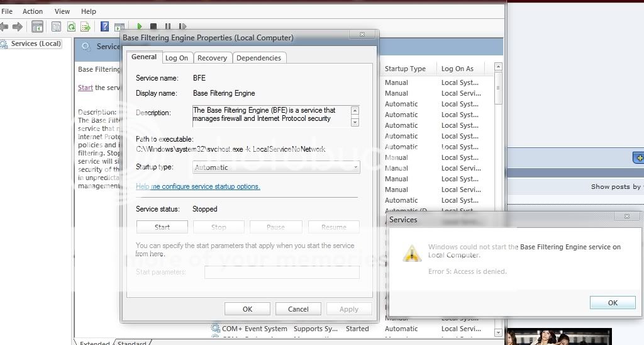
Task: Click the blue Help question mark icon
Action: [x=105, y=26]
